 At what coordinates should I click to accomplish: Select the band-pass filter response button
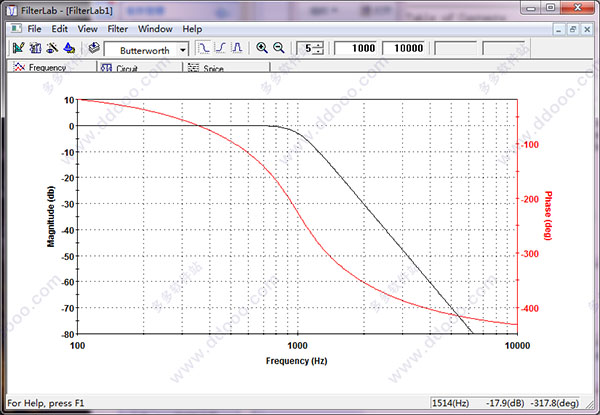point(237,48)
